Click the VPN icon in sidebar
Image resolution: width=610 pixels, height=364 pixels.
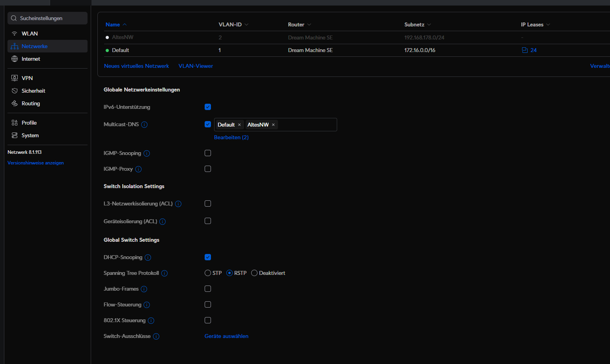(15, 78)
